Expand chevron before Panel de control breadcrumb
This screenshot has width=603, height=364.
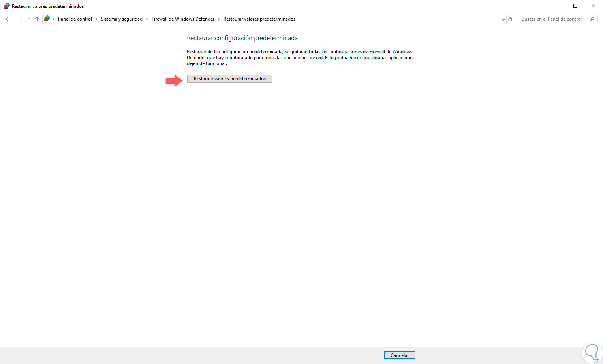(x=53, y=19)
